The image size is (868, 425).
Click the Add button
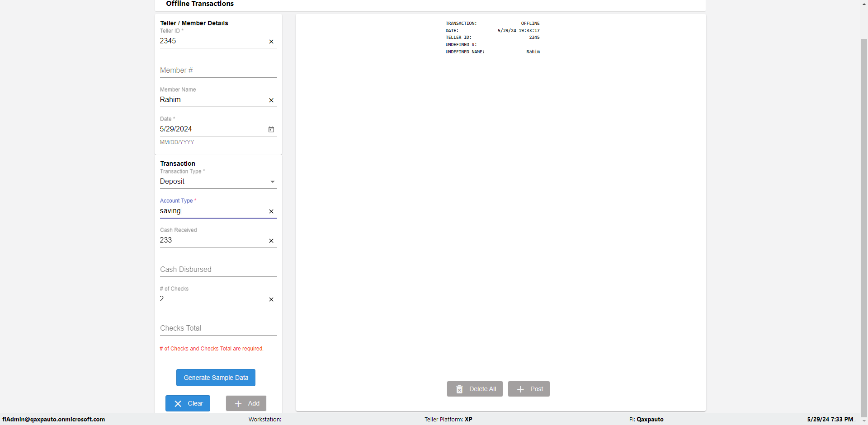pyautogui.click(x=246, y=403)
